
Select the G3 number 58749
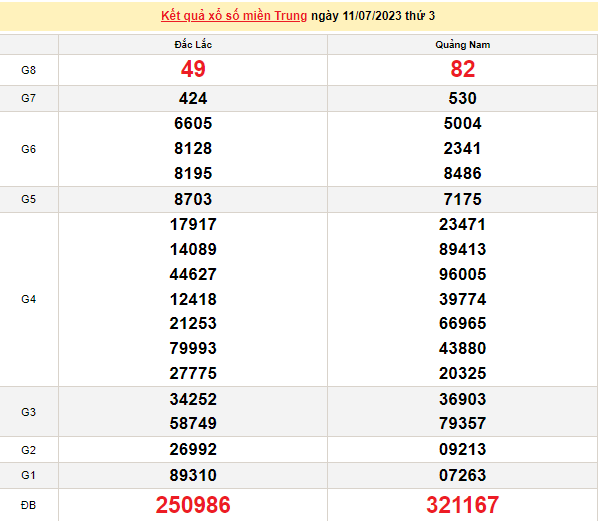pos(193,424)
